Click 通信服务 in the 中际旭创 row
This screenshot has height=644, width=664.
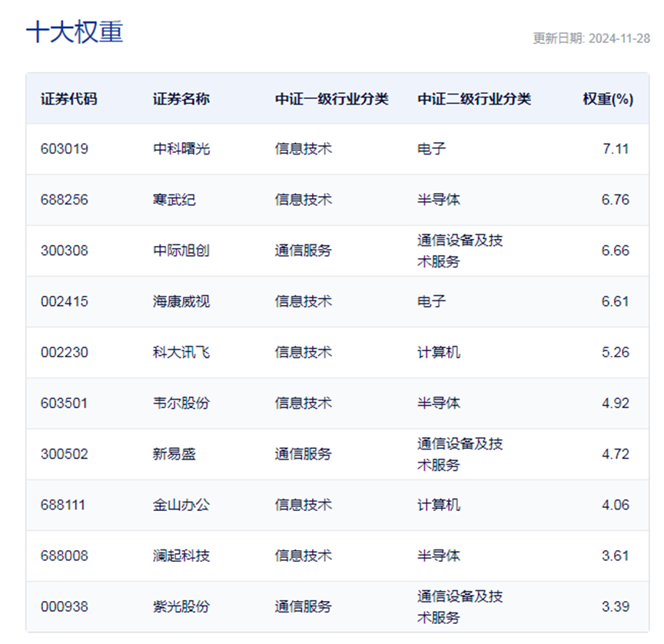click(304, 251)
